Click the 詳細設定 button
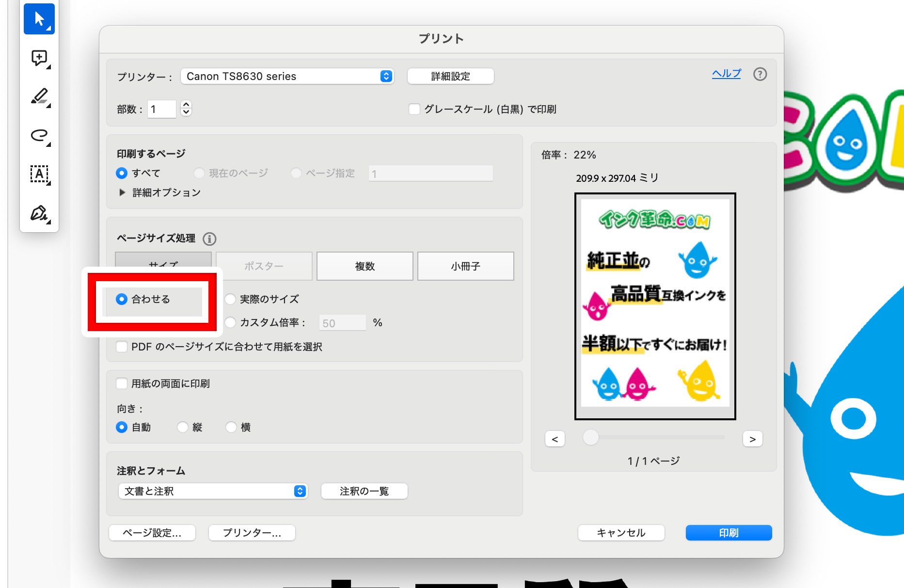This screenshot has height=588, width=904. tap(450, 76)
